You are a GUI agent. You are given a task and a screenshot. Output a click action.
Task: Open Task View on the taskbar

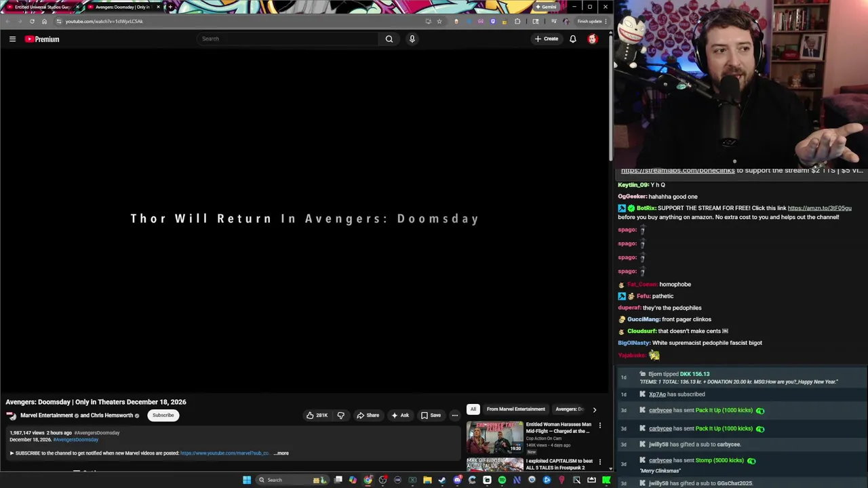click(338, 480)
